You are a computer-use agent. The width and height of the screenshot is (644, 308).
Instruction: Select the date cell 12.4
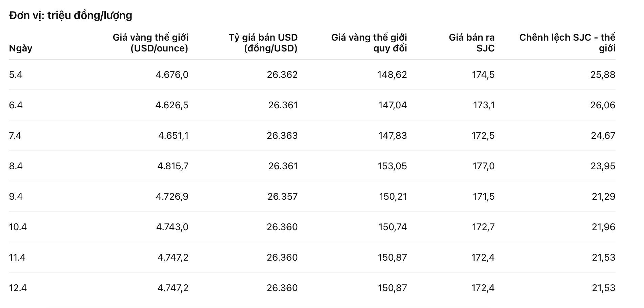18,288
